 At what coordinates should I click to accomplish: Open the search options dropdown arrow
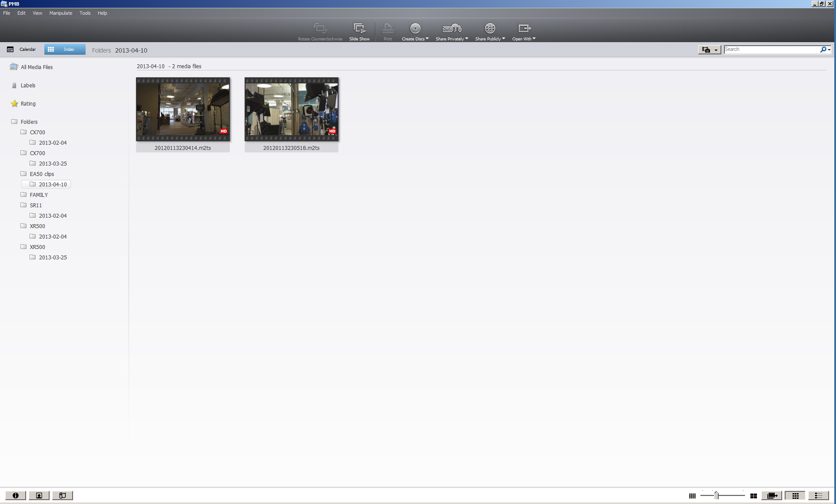829,50
